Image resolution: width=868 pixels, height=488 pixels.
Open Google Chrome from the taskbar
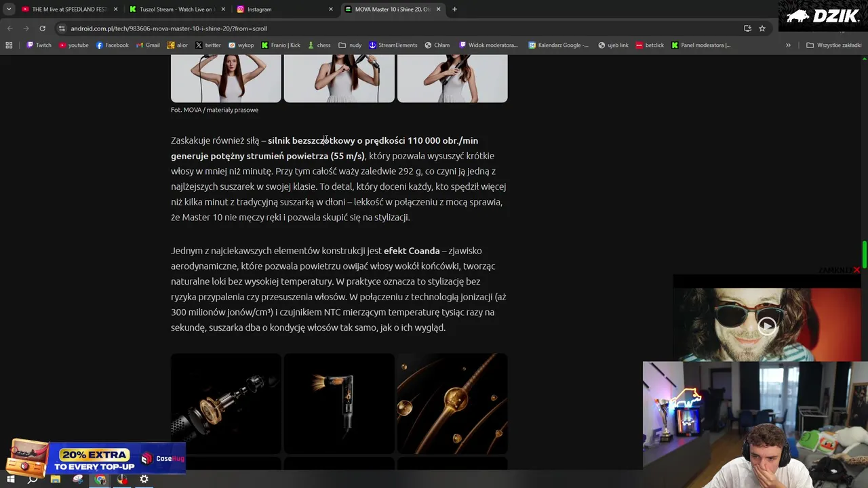[x=100, y=479]
